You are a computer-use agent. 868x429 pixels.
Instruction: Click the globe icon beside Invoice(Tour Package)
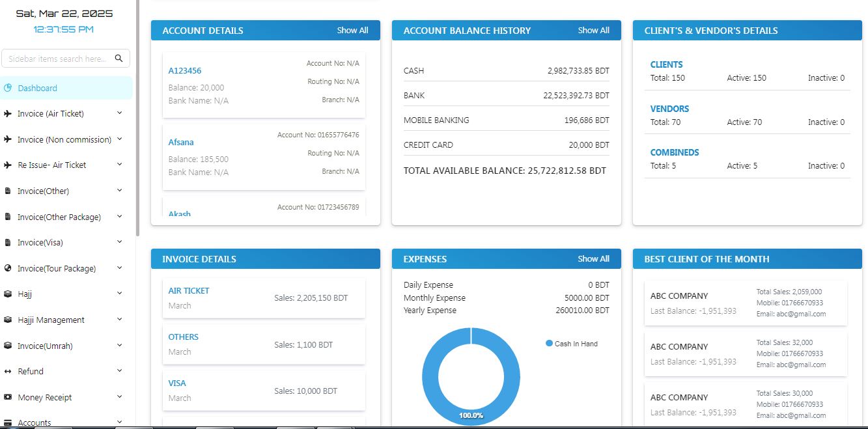(8, 268)
